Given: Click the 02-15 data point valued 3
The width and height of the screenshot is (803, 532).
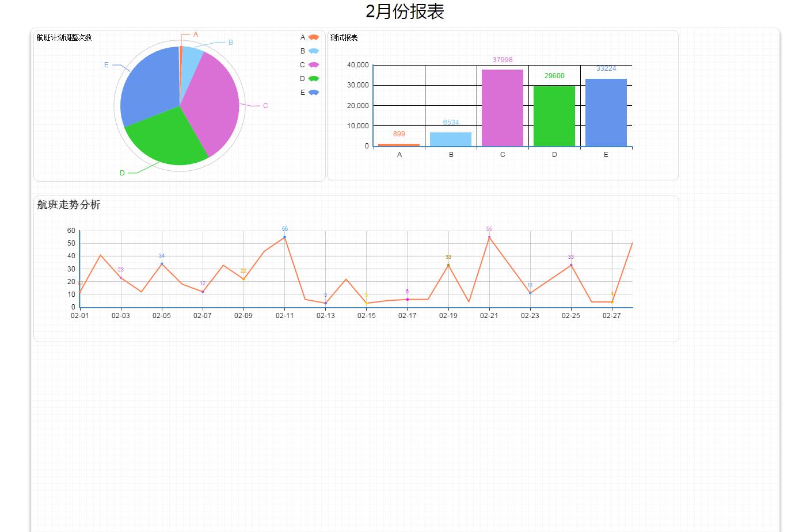Looking at the screenshot, I should tap(366, 303).
